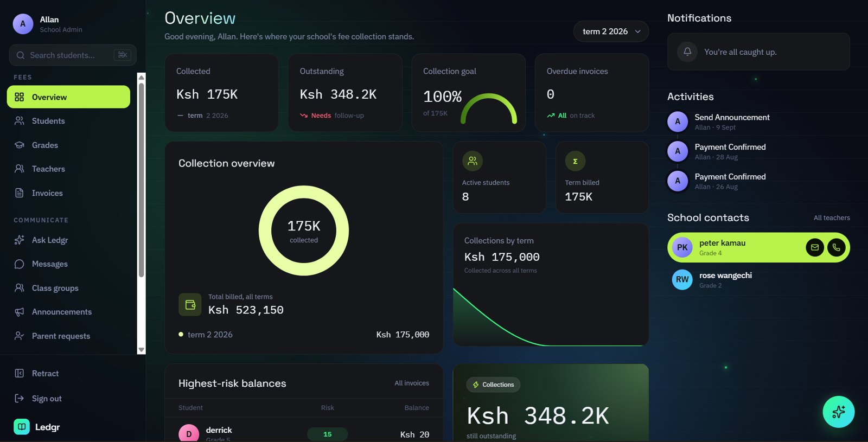Image resolution: width=868 pixels, height=442 pixels.
Task: Click the Term billed sigma icon
Action: [x=575, y=161]
